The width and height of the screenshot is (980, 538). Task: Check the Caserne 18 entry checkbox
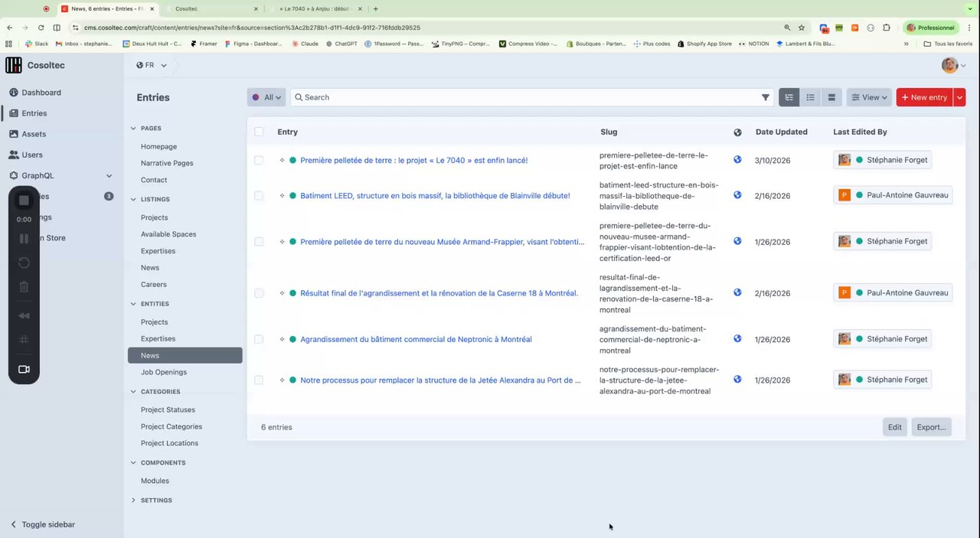click(259, 293)
